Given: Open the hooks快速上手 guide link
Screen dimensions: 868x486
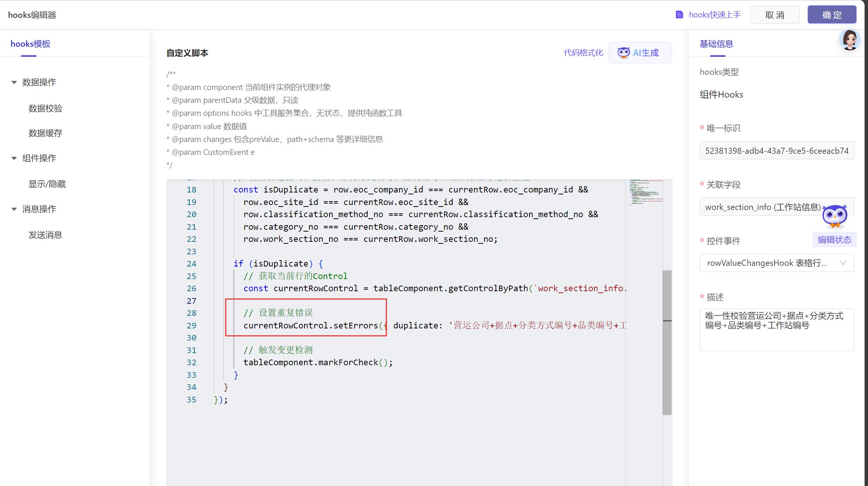Looking at the screenshot, I should point(715,15).
